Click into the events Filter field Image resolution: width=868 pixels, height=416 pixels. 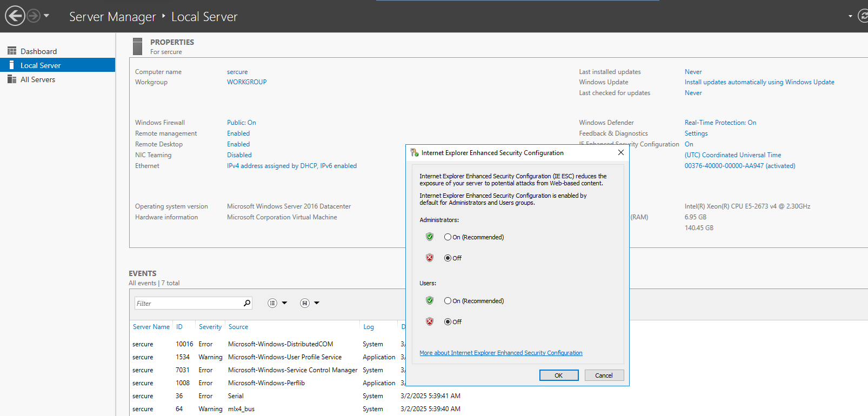coord(188,303)
